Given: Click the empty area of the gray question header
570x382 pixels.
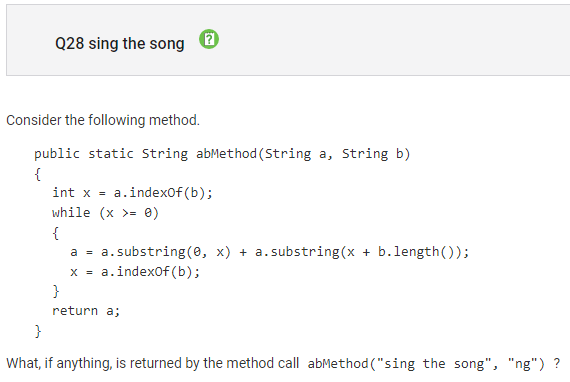Looking at the screenshot, I should coord(393,40).
